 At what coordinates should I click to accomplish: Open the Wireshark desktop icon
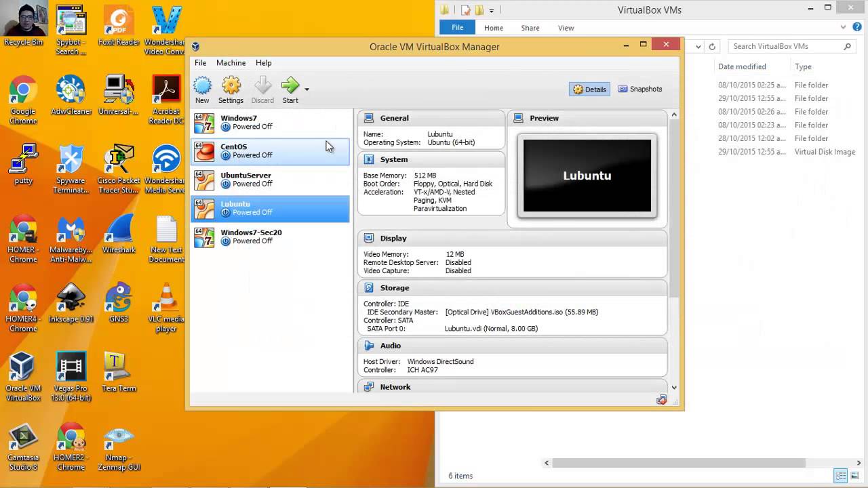click(x=119, y=234)
